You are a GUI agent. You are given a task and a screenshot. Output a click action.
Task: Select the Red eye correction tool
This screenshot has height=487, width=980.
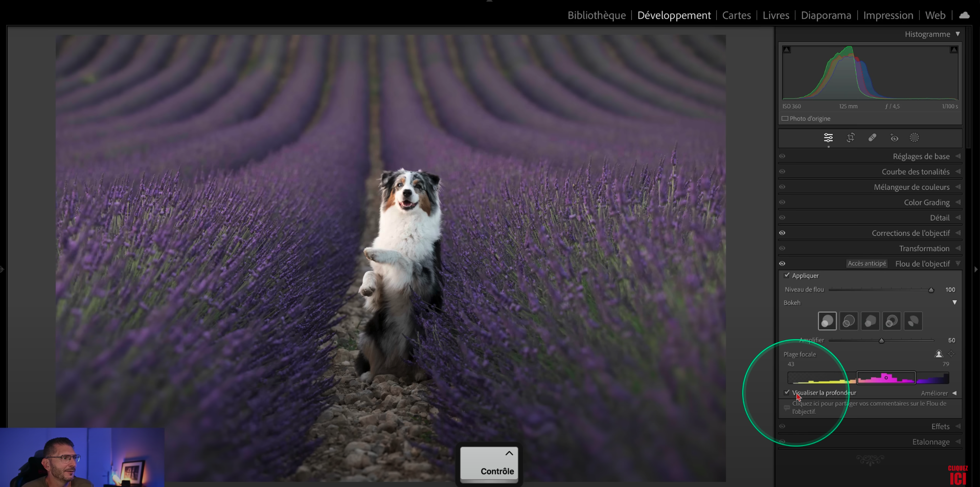(894, 138)
